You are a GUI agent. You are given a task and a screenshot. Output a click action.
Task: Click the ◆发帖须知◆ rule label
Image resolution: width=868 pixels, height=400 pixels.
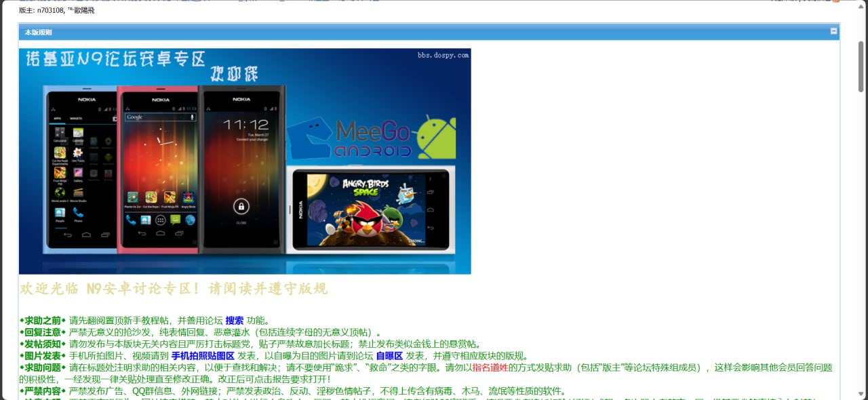[x=43, y=344]
